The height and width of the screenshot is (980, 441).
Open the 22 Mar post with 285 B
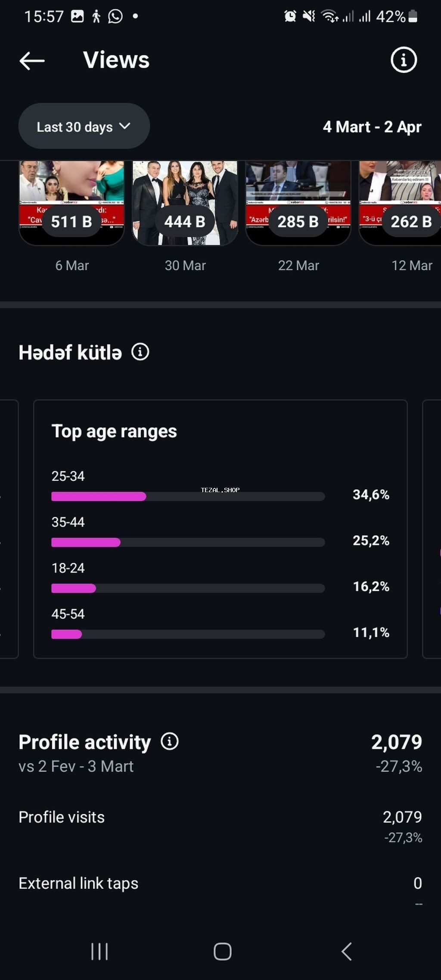click(298, 202)
